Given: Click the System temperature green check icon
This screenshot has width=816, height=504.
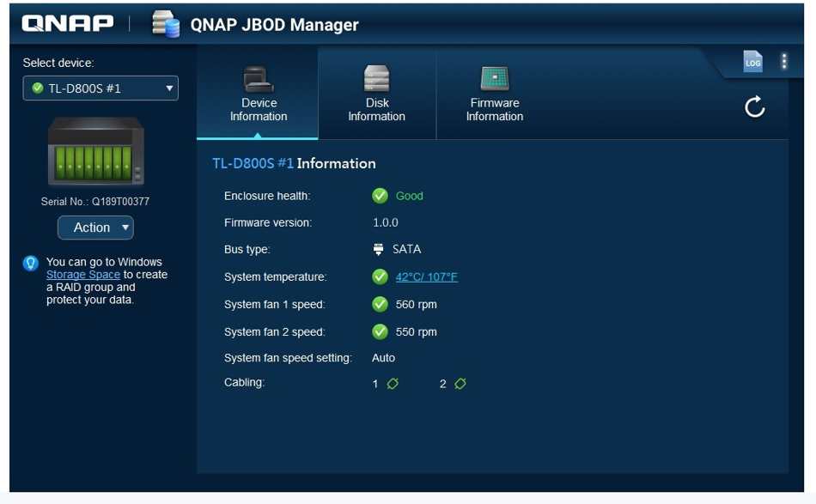Looking at the screenshot, I should pyautogui.click(x=380, y=276).
